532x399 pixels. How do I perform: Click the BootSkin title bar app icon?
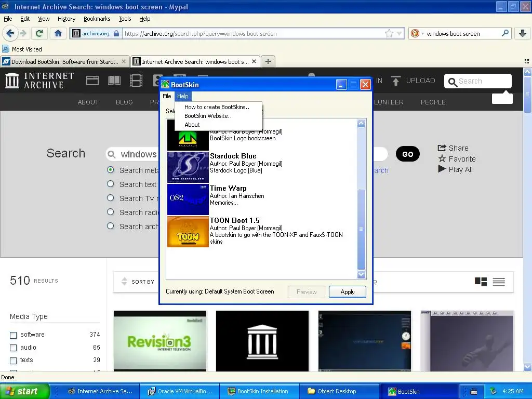(x=165, y=84)
